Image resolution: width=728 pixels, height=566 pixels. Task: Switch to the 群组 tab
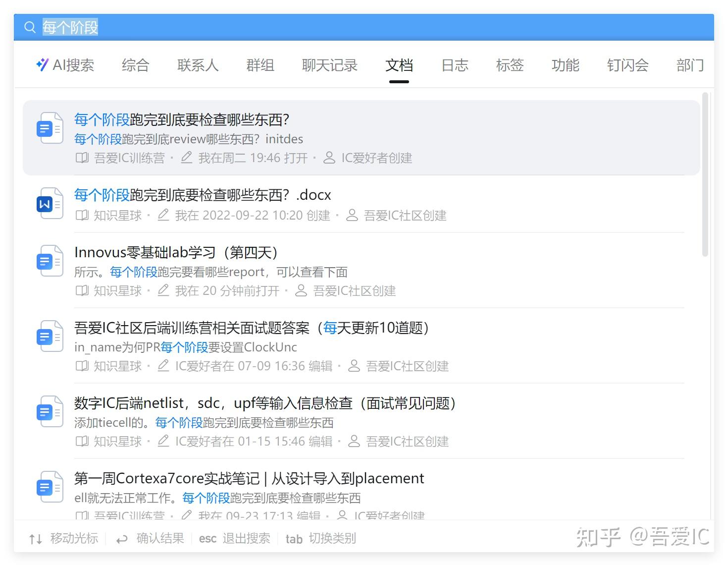click(x=260, y=65)
